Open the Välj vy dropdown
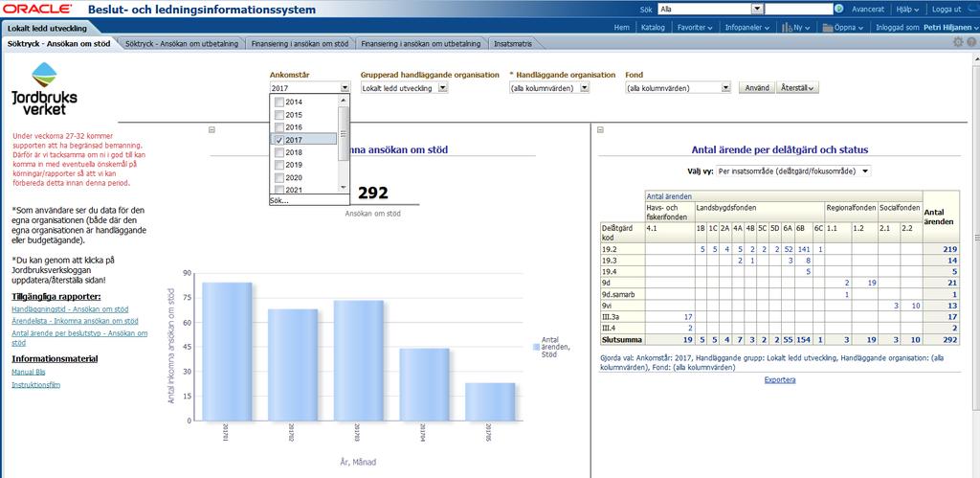This screenshot has width=980, height=478. pos(793,171)
